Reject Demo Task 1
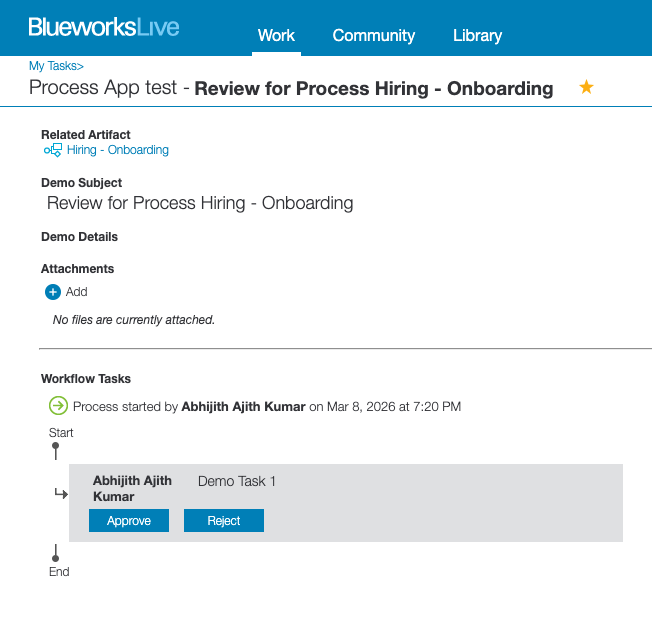 click(x=224, y=520)
